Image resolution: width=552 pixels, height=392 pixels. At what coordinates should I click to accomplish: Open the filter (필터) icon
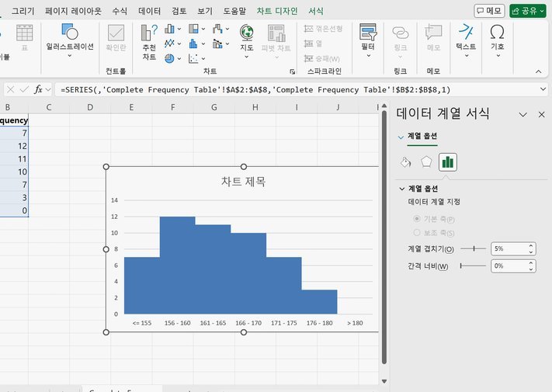[x=368, y=41]
